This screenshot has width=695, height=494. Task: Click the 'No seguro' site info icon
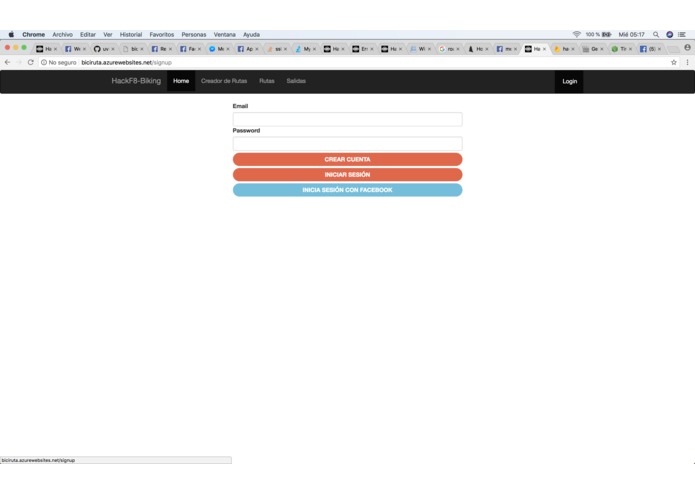click(x=44, y=62)
